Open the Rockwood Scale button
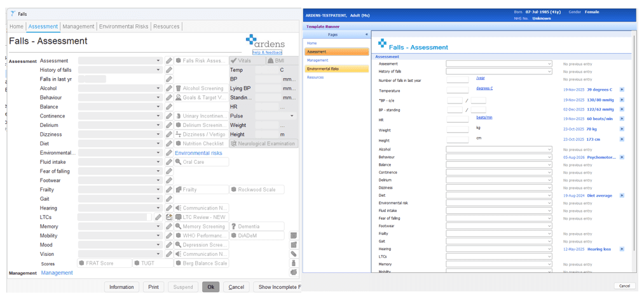This screenshot has width=644, height=299. [257, 189]
